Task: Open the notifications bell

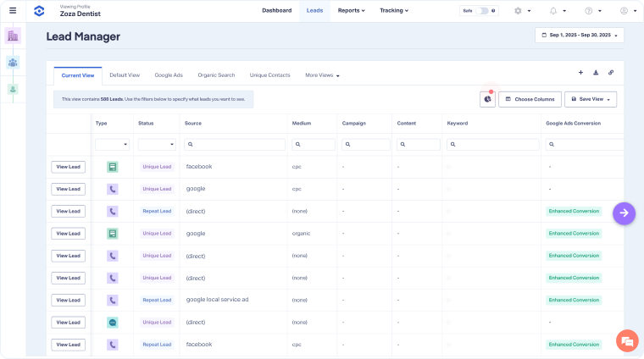Action: click(553, 11)
